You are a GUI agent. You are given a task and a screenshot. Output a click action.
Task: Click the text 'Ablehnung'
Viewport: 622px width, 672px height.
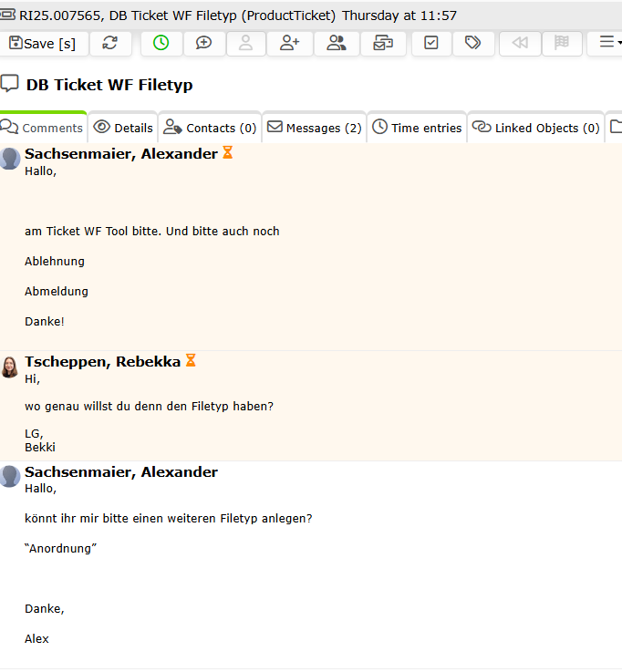(55, 262)
